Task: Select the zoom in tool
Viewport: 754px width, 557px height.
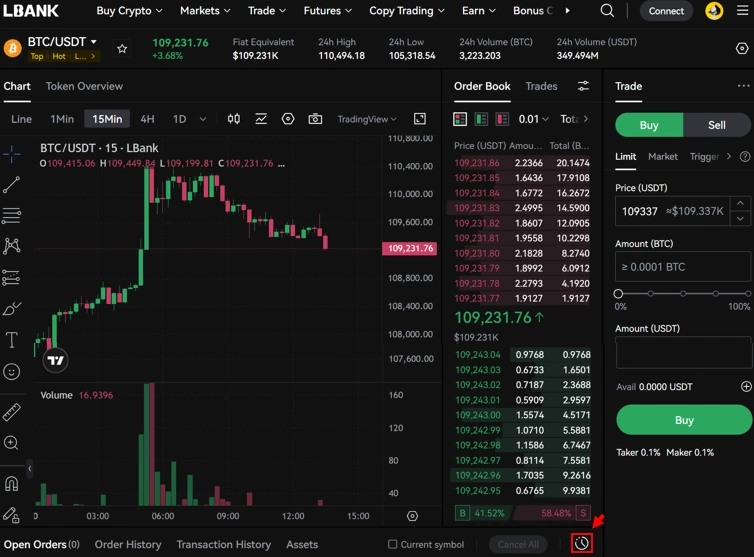Action: (12, 443)
